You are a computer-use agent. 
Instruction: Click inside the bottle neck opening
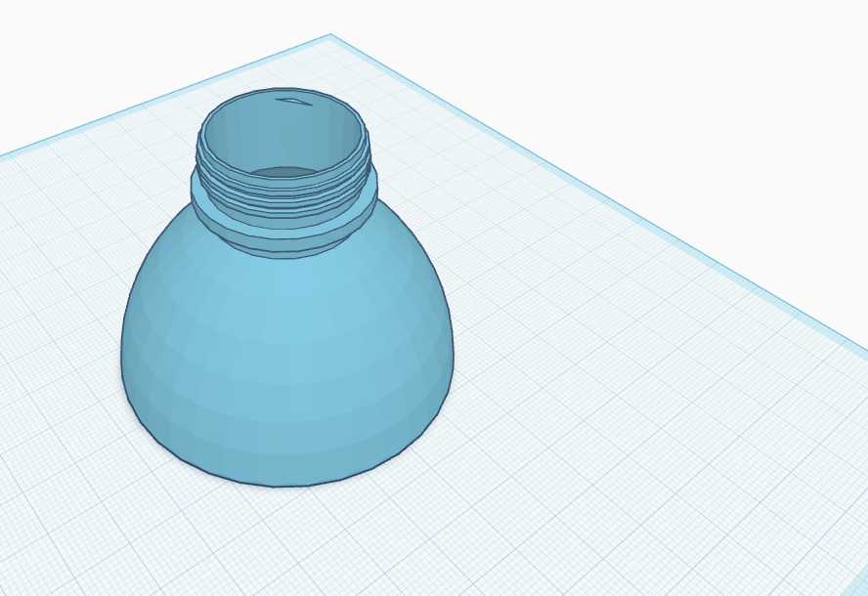pos(282,139)
